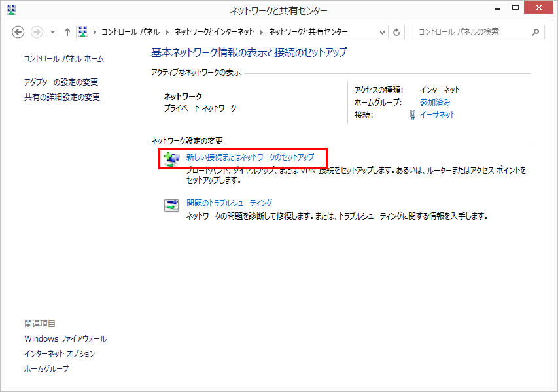Open 共有の詳細設定の変更 link
558x392 pixels.
pos(62,97)
